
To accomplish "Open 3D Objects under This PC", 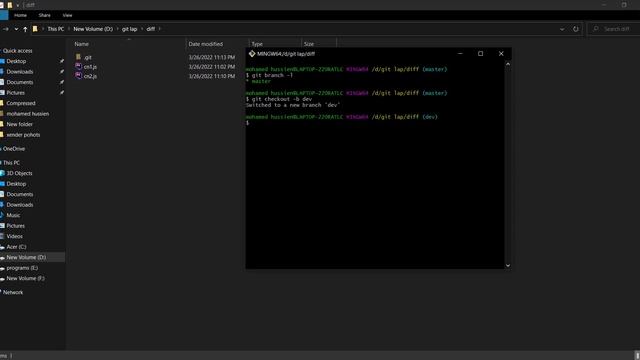I will [x=19, y=173].
